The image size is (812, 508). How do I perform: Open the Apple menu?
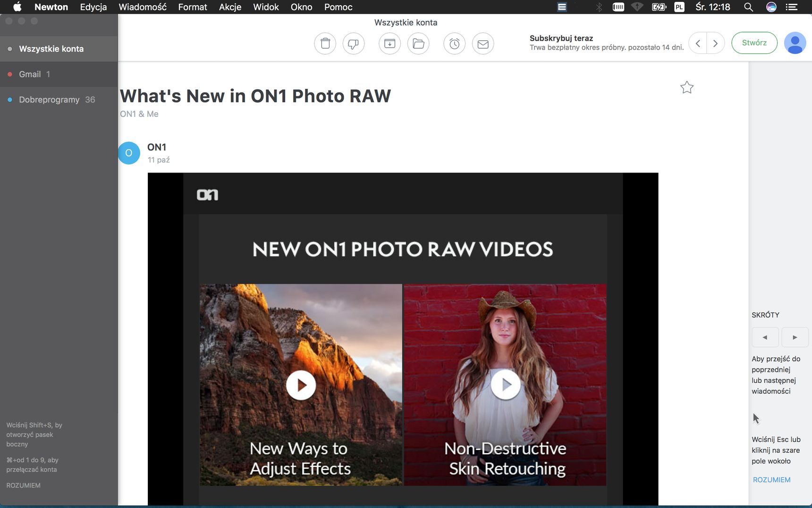[x=17, y=7]
